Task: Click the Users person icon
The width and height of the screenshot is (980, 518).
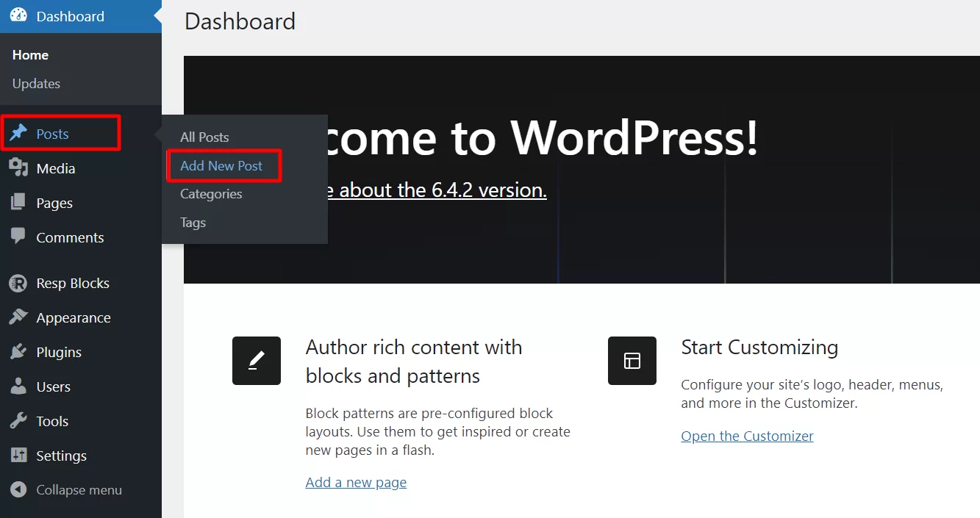Action: [18, 386]
